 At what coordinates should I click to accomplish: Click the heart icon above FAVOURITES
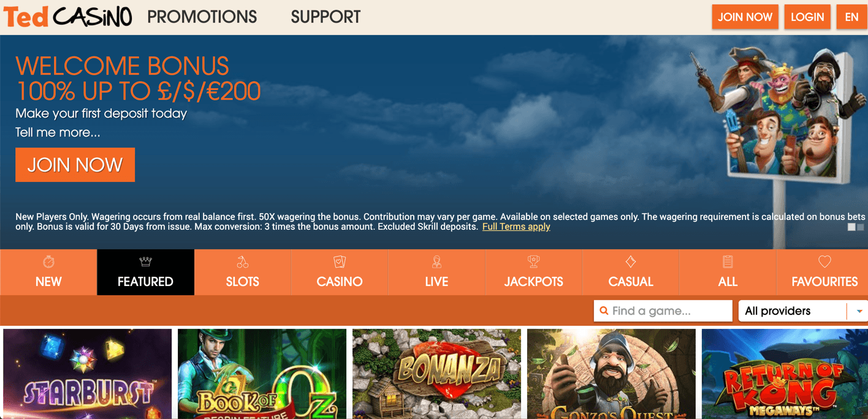click(x=824, y=262)
